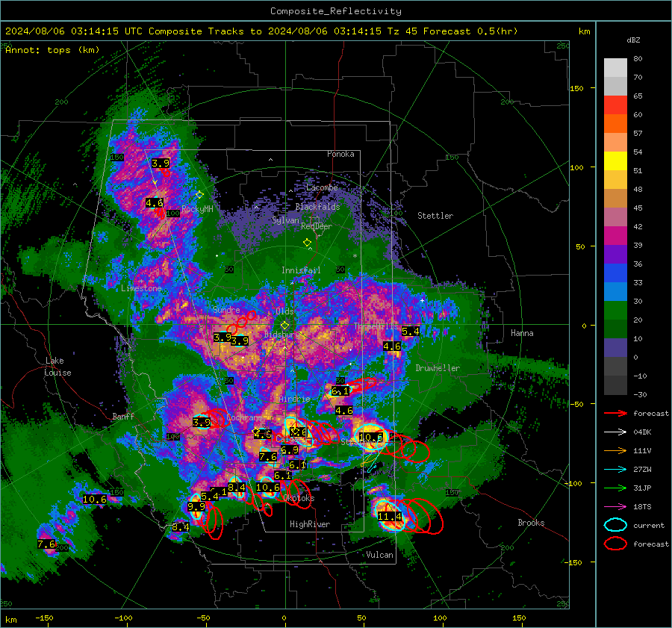Select the green 30 dBZ color swatch

point(615,311)
